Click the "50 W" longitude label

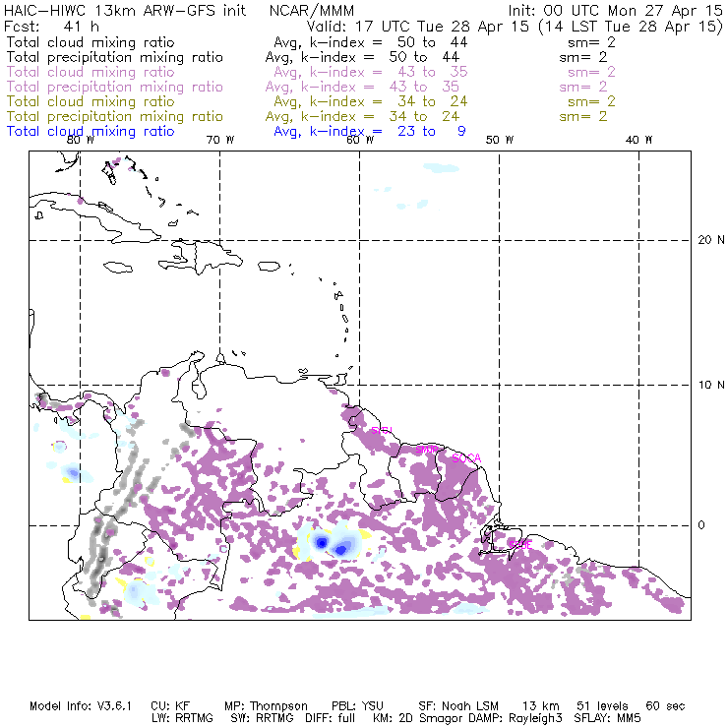point(500,140)
